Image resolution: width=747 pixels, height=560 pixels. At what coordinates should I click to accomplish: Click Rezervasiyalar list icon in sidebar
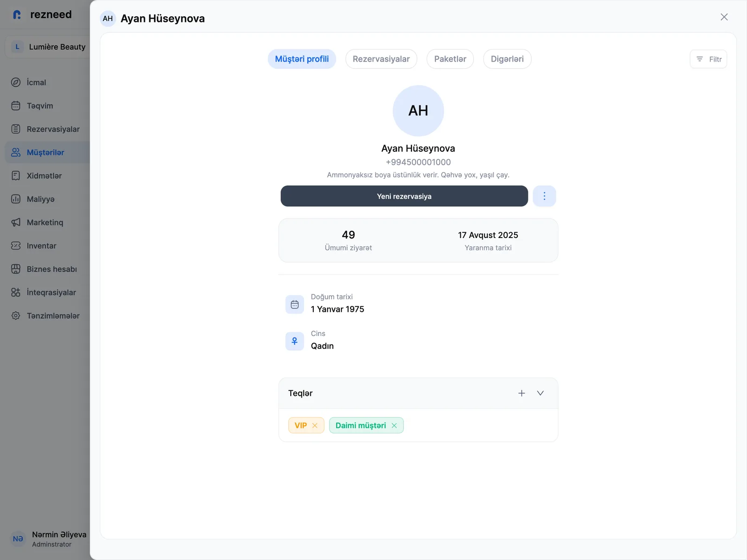point(16,129)
